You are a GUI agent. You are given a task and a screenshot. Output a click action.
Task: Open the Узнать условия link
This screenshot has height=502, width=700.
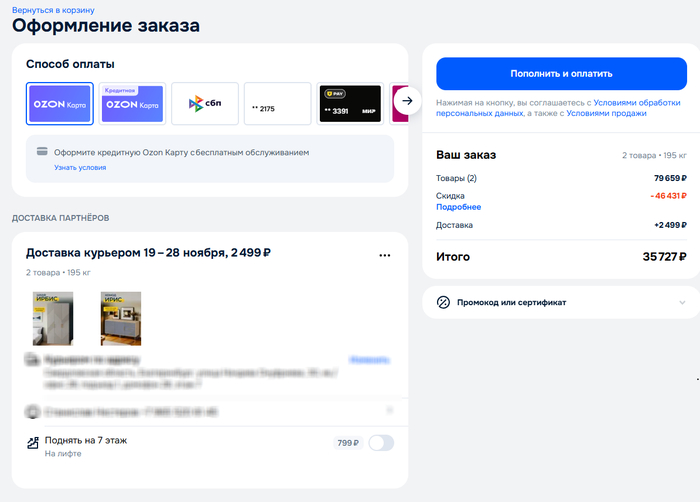click(80, 168)
